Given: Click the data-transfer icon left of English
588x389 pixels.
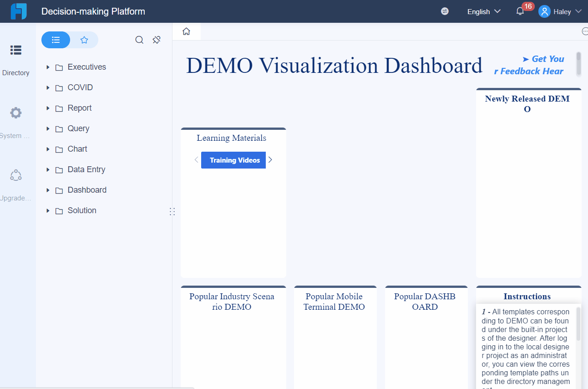Looking at the screenshot, I should (x=445, y=11).
